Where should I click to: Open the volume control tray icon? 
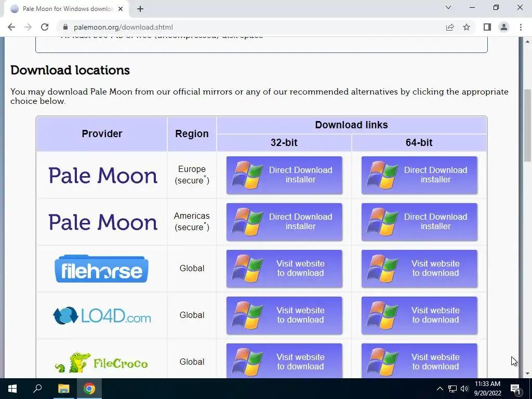(464, 389)
